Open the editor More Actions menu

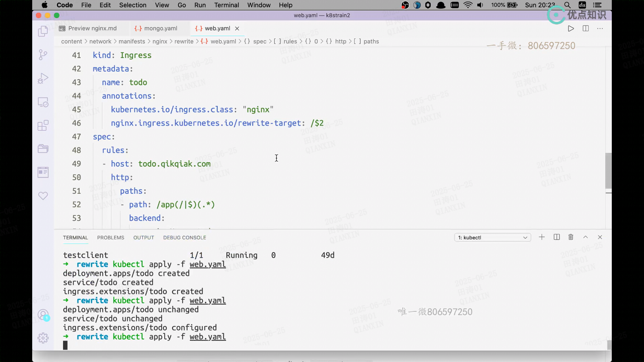point(600,28)
